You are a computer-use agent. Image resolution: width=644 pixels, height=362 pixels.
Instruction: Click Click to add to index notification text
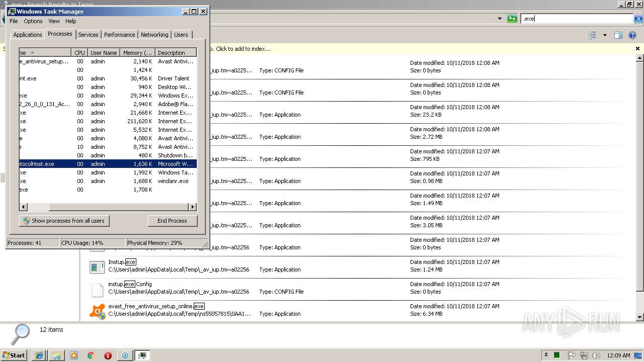point(244,49)
